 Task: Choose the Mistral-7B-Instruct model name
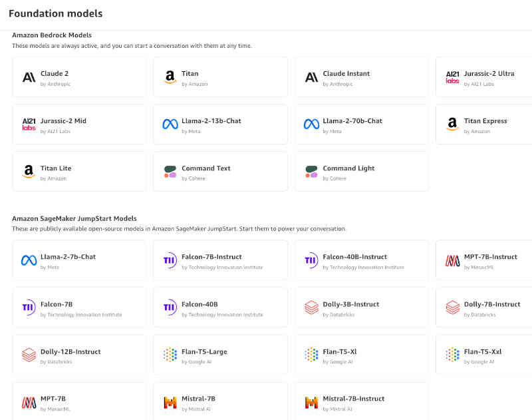click(353, 399)
